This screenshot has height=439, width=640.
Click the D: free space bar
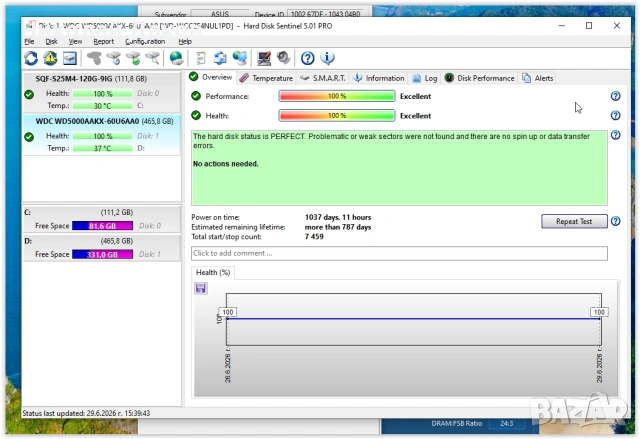coord(102,254)
